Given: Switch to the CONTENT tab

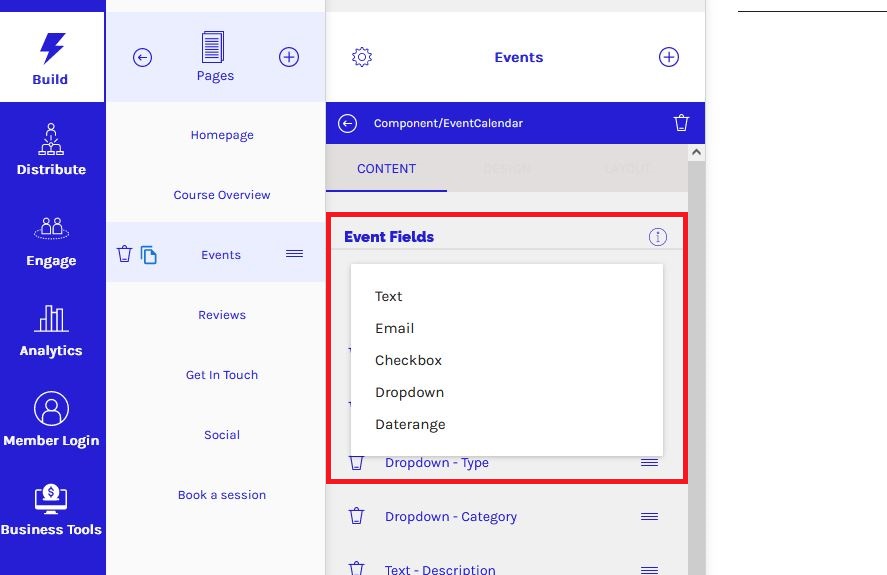Looking at the screenshot, I should click(386, 168).
